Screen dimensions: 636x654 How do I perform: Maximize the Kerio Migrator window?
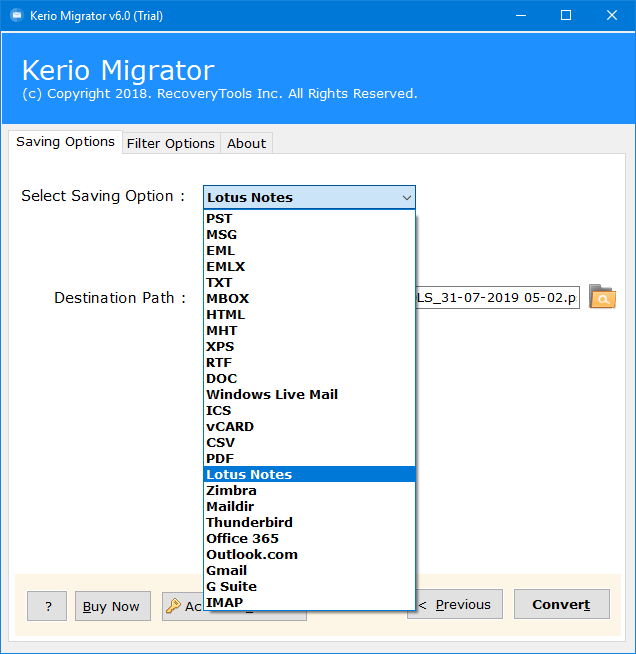(566, 15)
